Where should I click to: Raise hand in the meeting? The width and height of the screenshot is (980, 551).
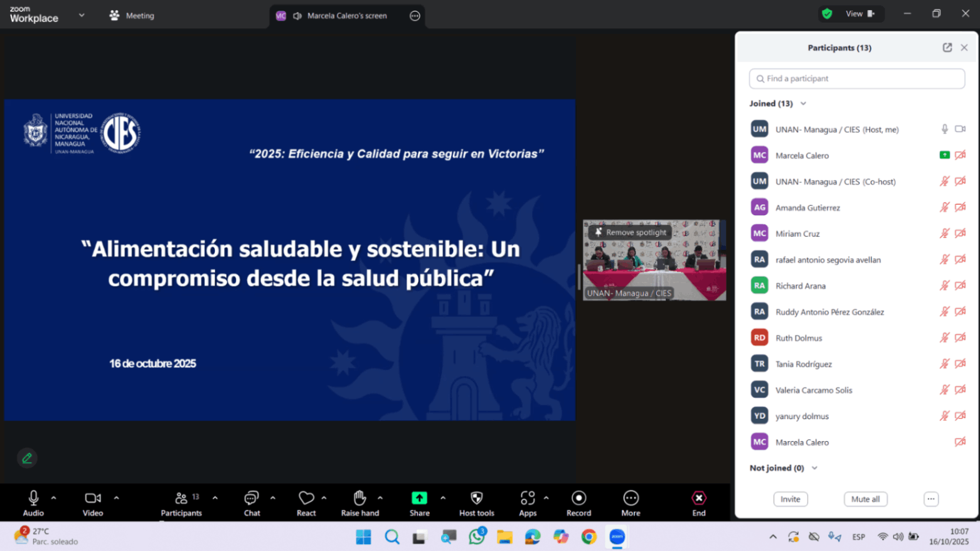point(360,499)
